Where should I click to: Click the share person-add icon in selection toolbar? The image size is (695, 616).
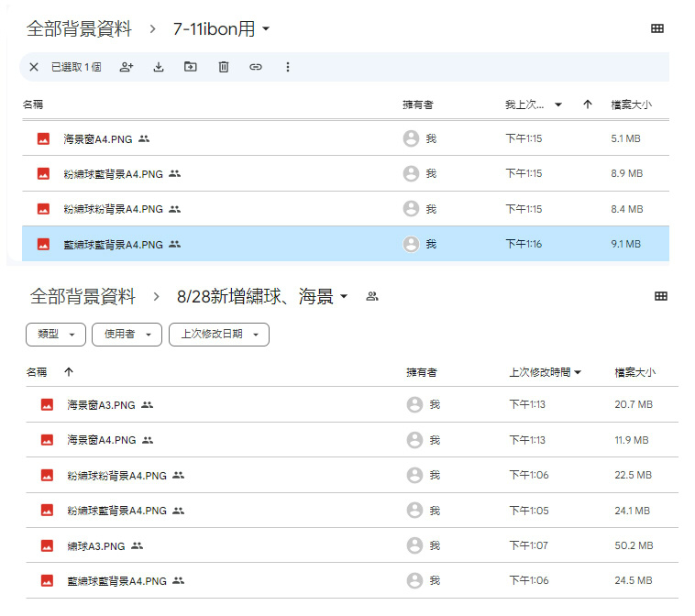coord(127,67)
